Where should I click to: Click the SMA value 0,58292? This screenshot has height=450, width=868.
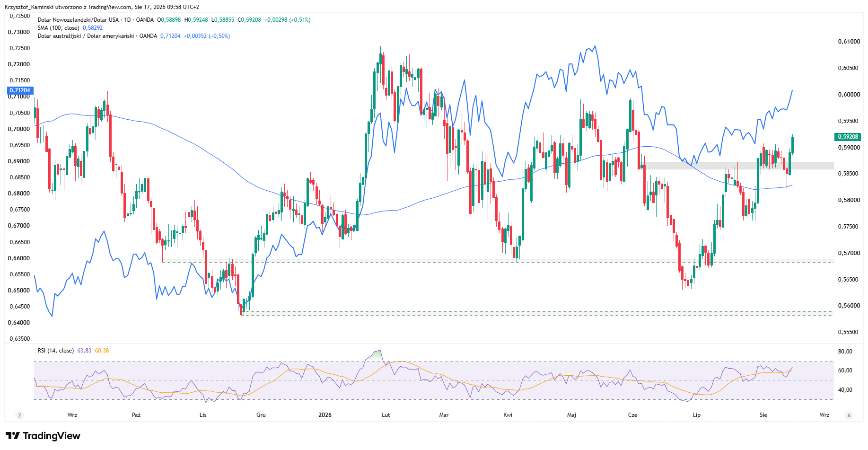[x=93, y=28]
